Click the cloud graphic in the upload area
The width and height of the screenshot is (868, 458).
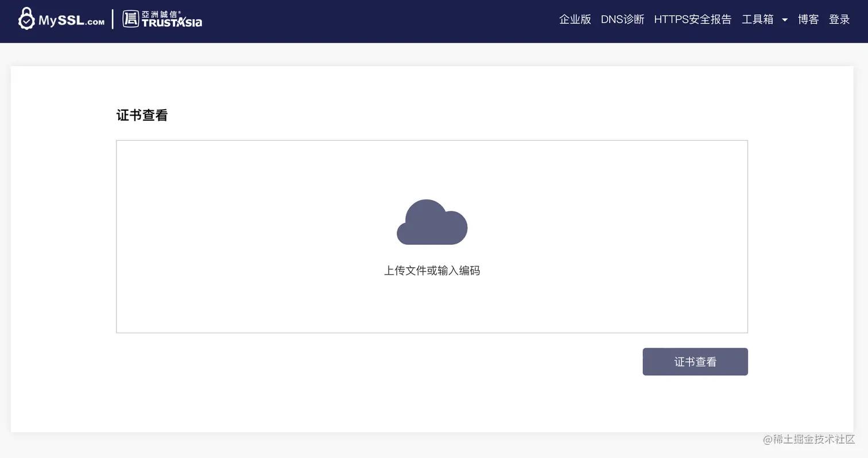click(432, 222)
